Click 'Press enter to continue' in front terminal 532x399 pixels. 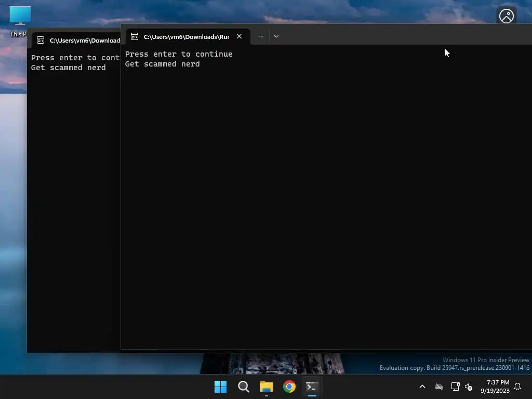coord(179,54)
